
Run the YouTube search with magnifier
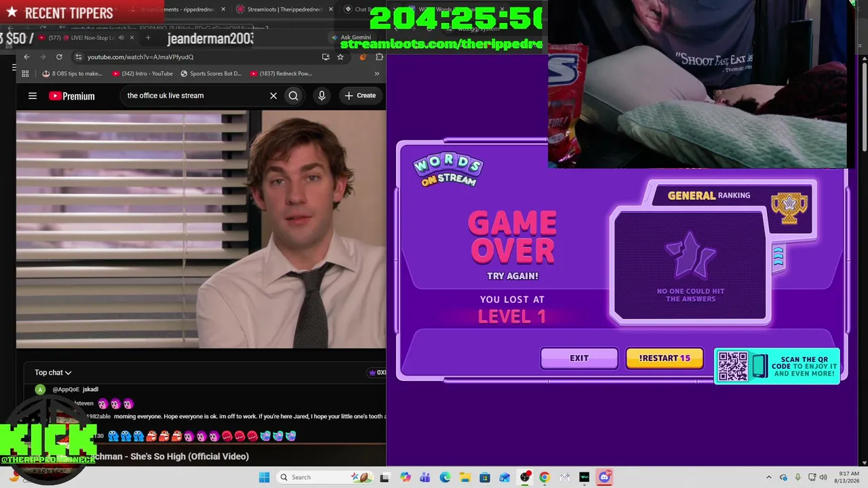[293, 96]
